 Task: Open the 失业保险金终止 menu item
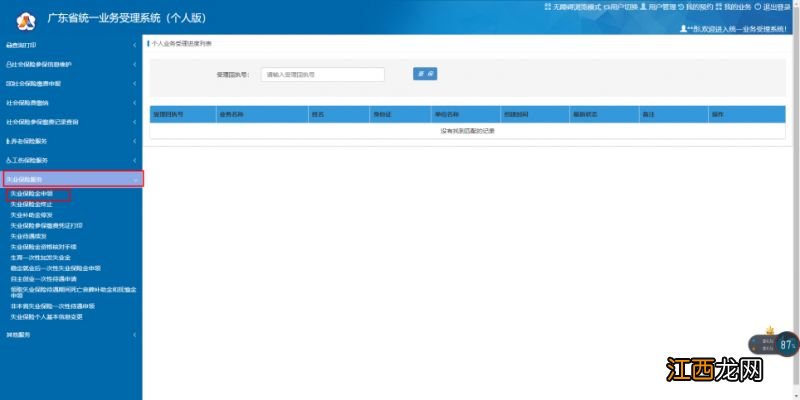click(32, 204)
